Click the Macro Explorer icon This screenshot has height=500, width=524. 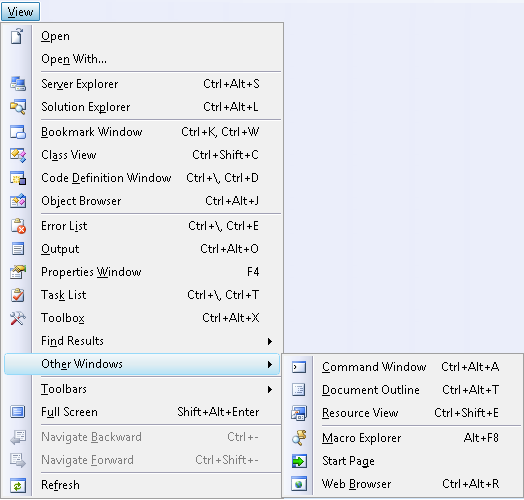tap(299, 438)
